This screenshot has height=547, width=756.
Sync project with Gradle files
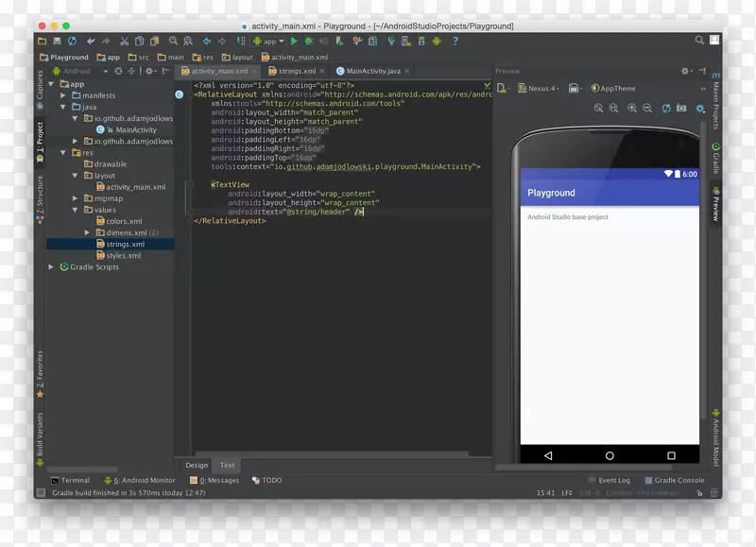point(390,42)
